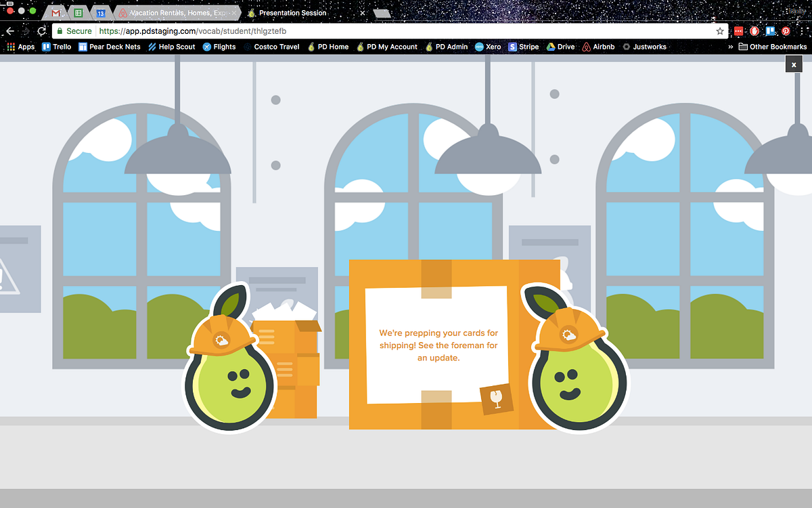This screenshot has height=508, width=812.
Task: Open Xero from the bookmarks bar
Action: point(487,47)
